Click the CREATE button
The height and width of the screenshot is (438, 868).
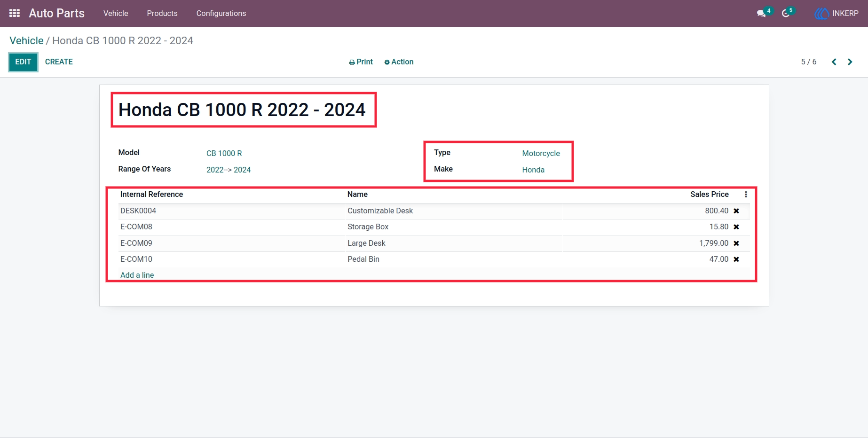[59, 62]
